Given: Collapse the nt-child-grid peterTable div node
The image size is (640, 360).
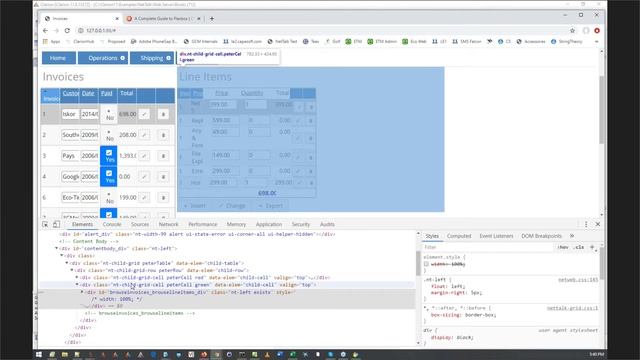Looking at the screenshot, I should coord(67,263).
